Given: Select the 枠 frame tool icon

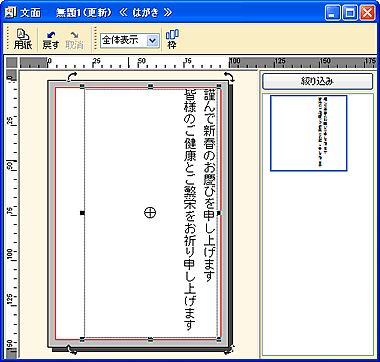Looking at the screenshot, I should pos(172,39).
